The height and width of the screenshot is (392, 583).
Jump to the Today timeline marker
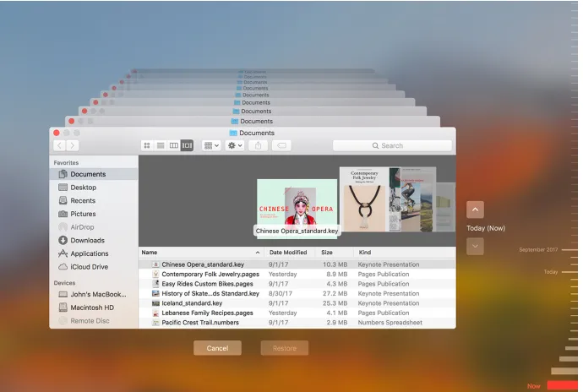[551, 272]
